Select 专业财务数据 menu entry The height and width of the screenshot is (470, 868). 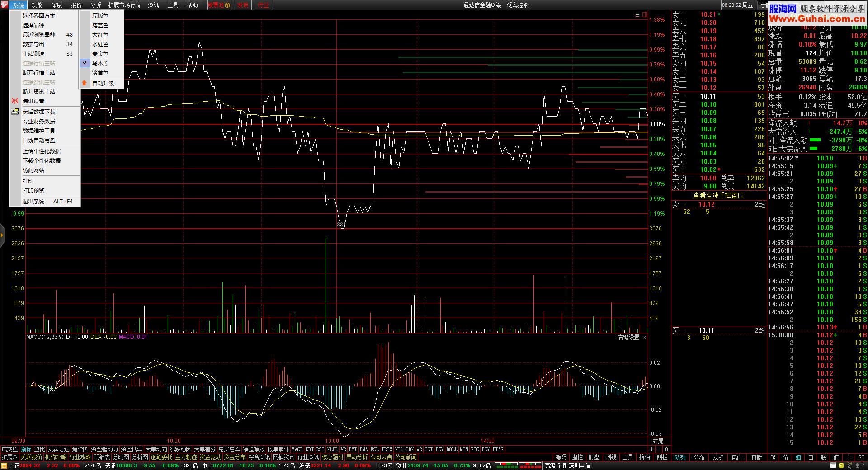point(45,121)
